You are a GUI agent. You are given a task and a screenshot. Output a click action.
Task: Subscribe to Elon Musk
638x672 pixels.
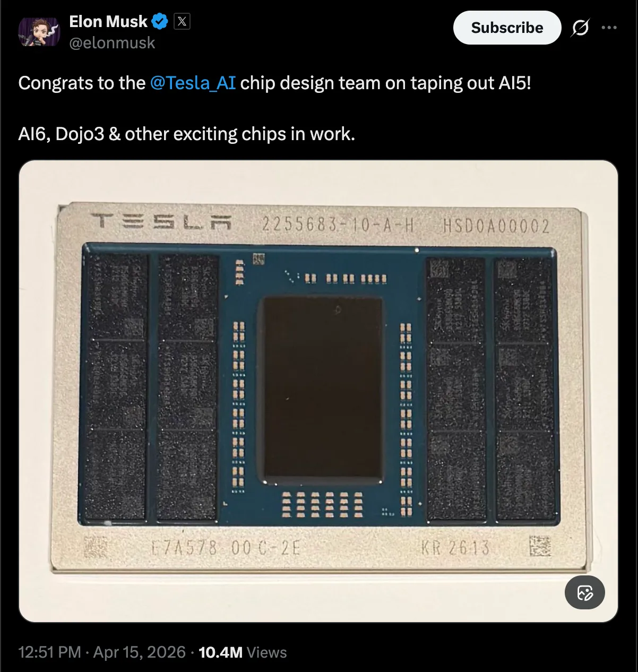point(506,28)
